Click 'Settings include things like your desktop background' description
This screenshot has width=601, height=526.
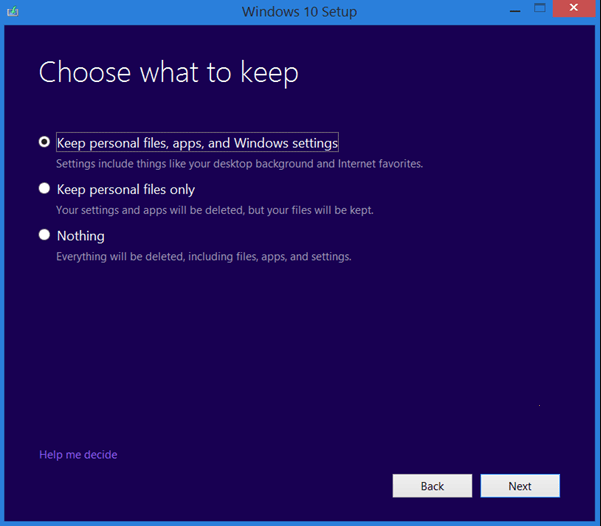[x=240, y=164]
